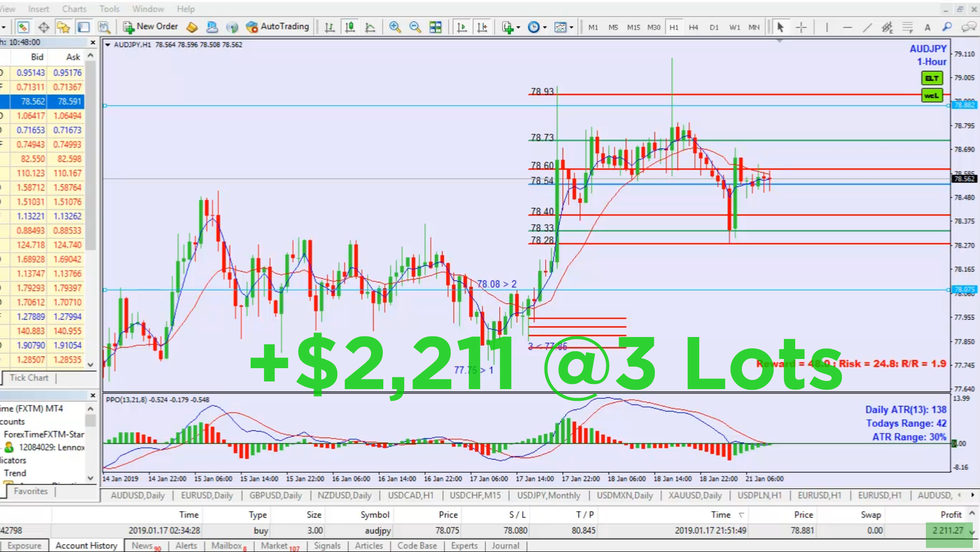Toggle chart auto scroll icon
Screen dimensions: 980x552
(462, 27)
